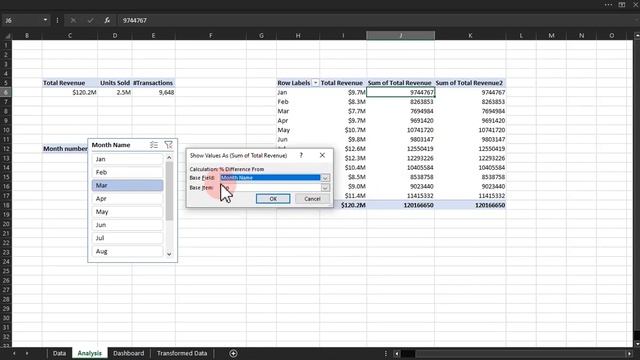
Task: Switch to the Dashboard sheet tab
Action: pyautogui.click(x=129, y=353)
